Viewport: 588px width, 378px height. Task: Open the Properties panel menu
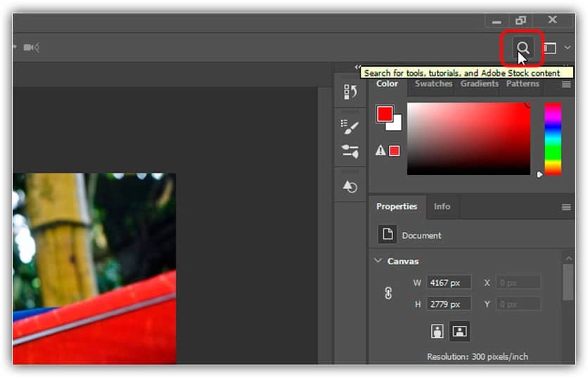pyautogui.click(x=566, y=207)
